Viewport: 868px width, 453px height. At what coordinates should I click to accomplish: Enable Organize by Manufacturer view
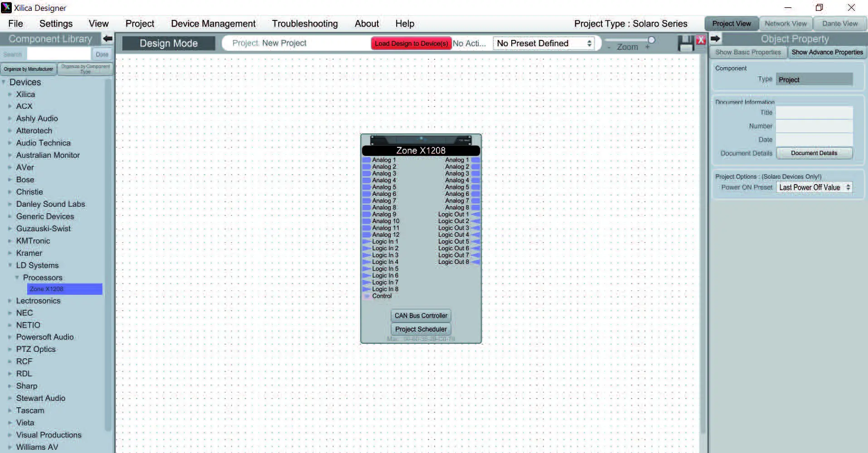pos(28,69)
